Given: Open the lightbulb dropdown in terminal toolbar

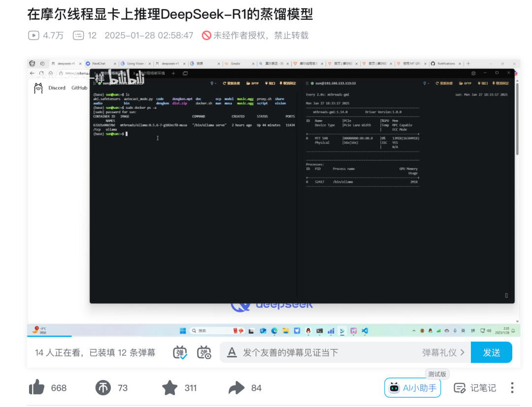Looking at the screenshot, I should click(213, 83).
